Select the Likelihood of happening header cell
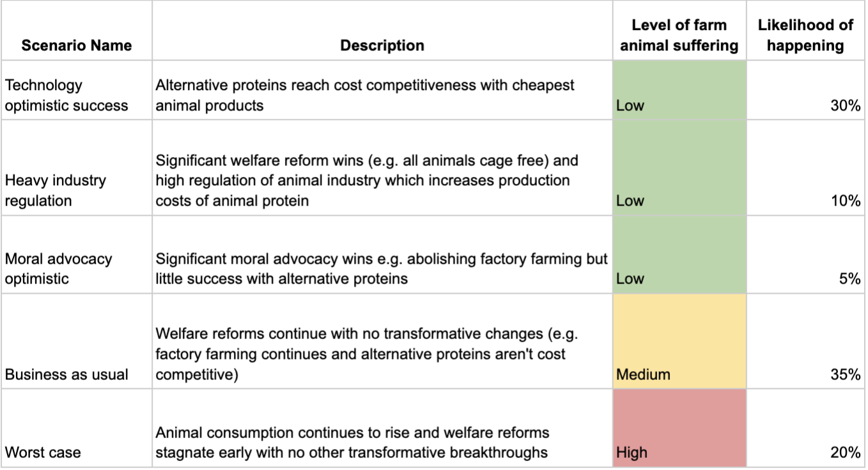This screenshot has height=470, width=868. [x=805, y=35]
